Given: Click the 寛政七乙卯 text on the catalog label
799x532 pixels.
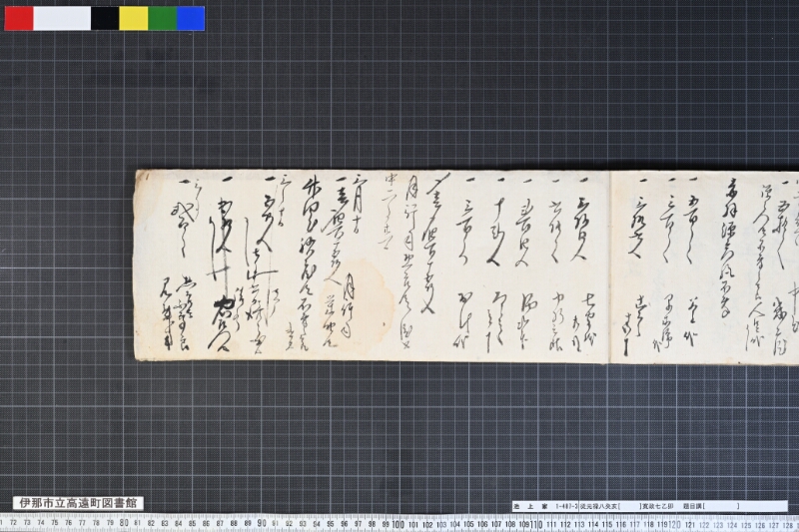Looking at the screenshot, I should 658,506.
